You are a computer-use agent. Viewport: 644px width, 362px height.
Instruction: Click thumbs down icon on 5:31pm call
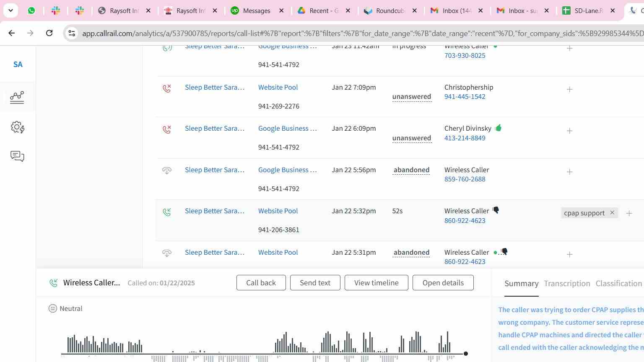pyautogui.click(x=504, y=251)
